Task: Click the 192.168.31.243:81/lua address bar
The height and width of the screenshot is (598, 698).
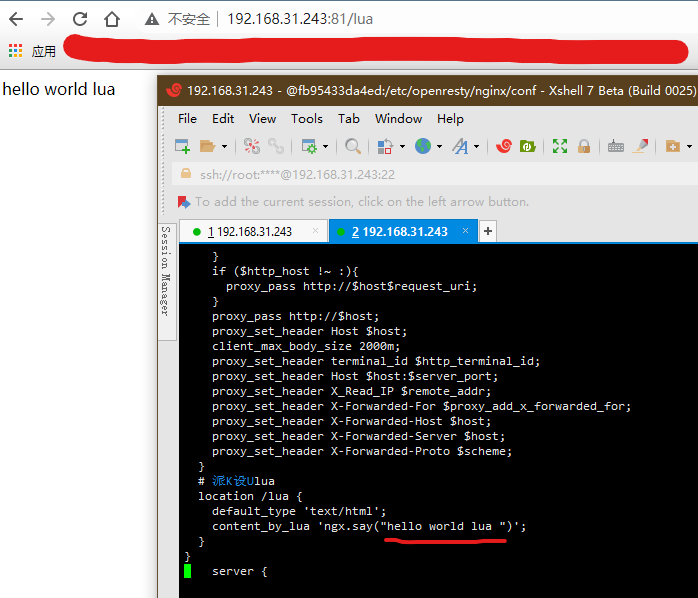Action: 300,19
